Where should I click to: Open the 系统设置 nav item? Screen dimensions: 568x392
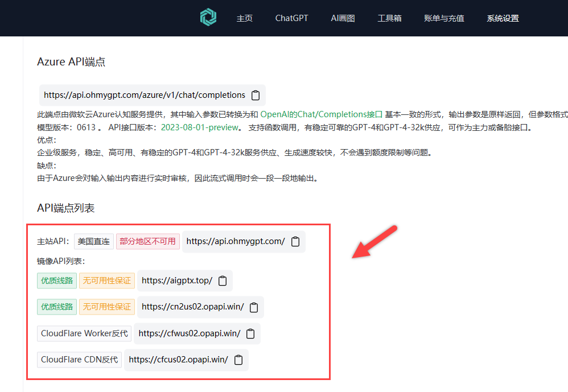(503, 18)
